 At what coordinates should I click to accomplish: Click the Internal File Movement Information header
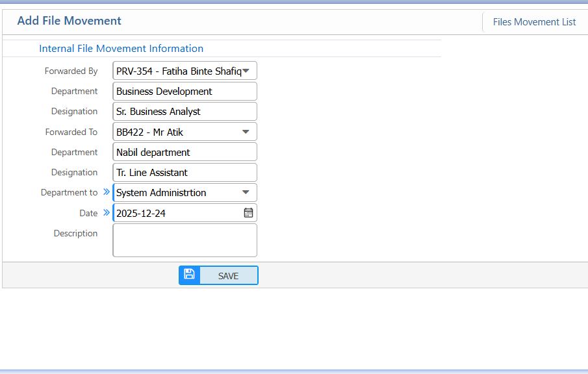pos(121,48)
